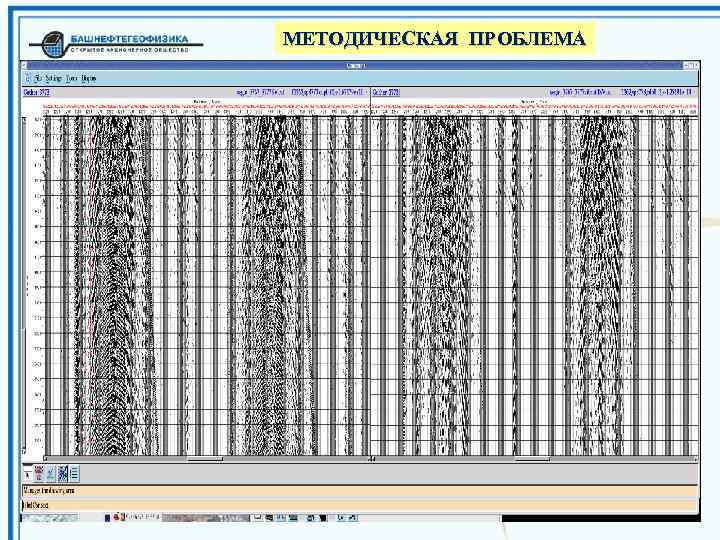Open the File menu in the seismic viewer
This screenshot has width=720, height=540.
pyautogui.click(x=39, y=79)
